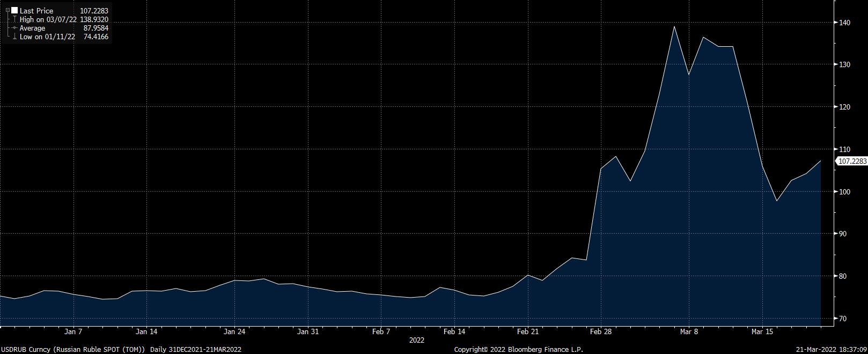This screenshot has width=868, height=354.
Task: Click the 100 tick on the price axis
Action: click(x=844, y=192)
